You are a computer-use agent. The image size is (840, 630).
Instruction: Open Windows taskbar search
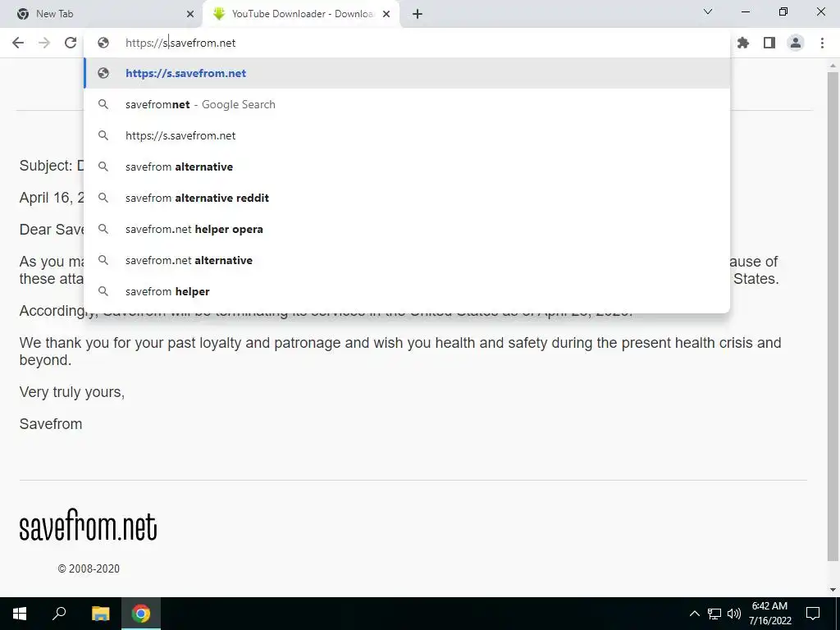59,614
